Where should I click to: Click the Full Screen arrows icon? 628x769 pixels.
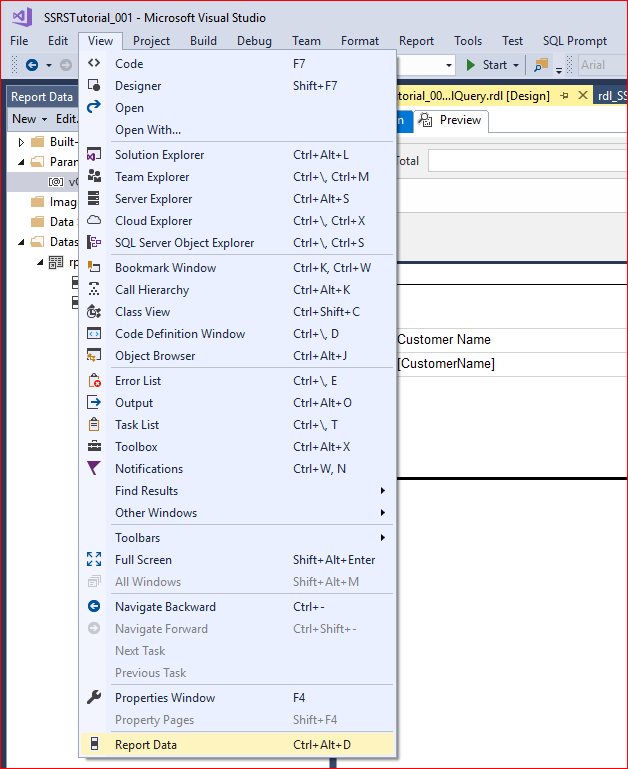click(x=94, y=559)
